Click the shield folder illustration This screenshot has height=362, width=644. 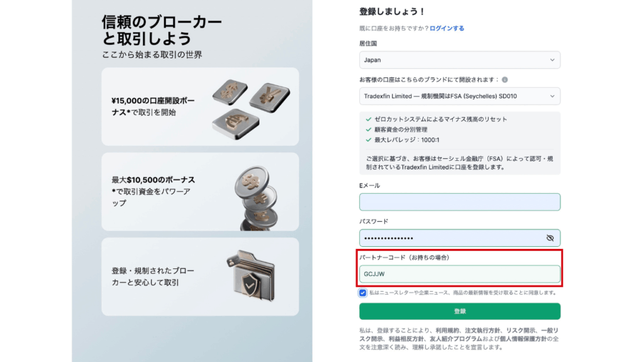[251, 276]
